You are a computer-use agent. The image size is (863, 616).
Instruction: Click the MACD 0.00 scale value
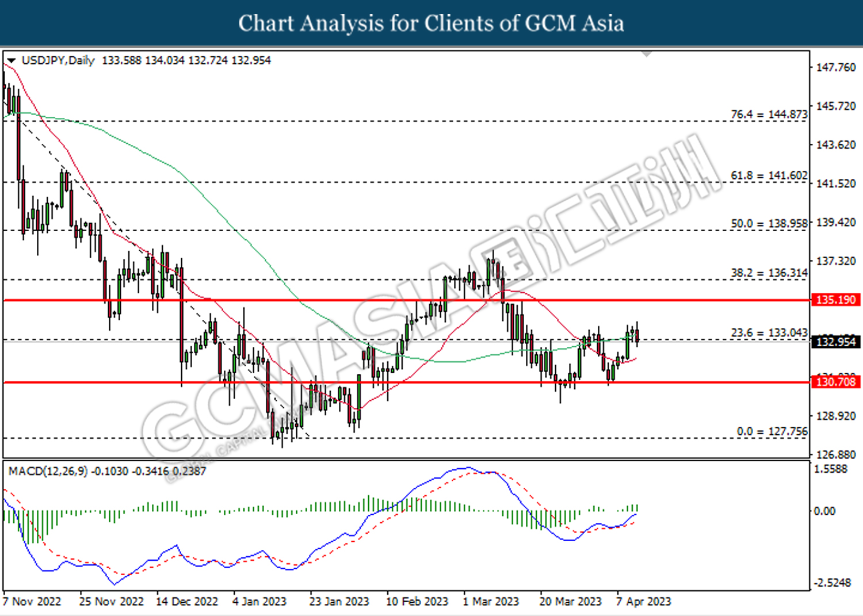[x=824, y=511]
